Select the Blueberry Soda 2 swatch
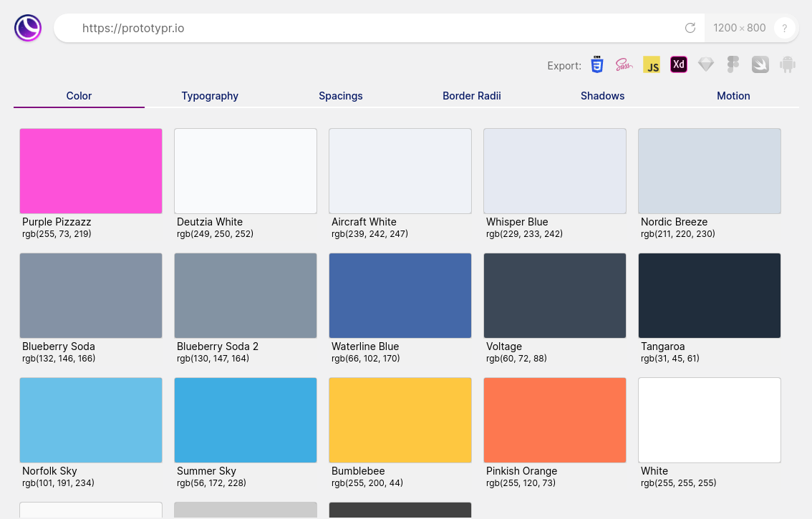Viewport: 812px width, 519px height. coord(246,296)
